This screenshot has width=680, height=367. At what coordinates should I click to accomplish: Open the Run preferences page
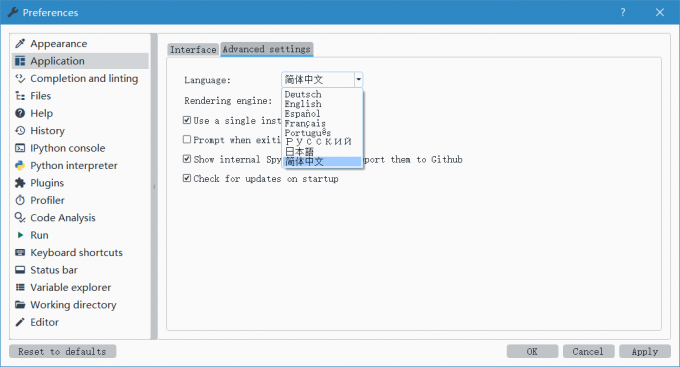(80, 235)
